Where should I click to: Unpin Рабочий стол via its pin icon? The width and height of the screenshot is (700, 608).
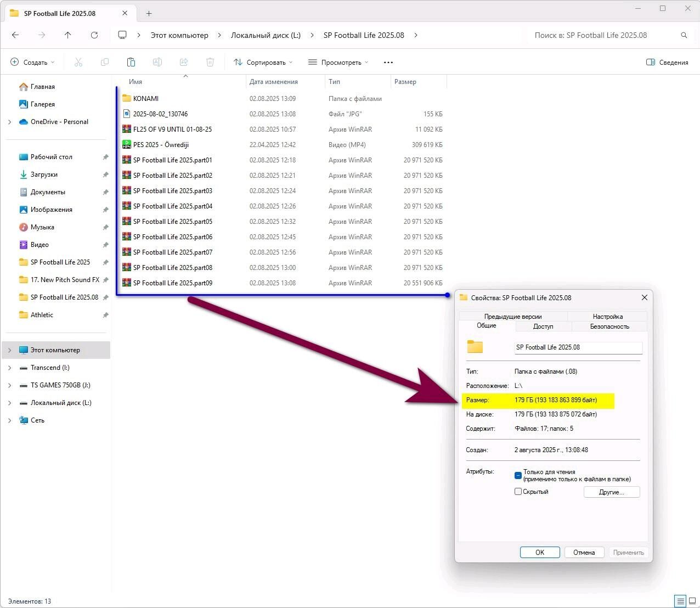coord(105,157)
